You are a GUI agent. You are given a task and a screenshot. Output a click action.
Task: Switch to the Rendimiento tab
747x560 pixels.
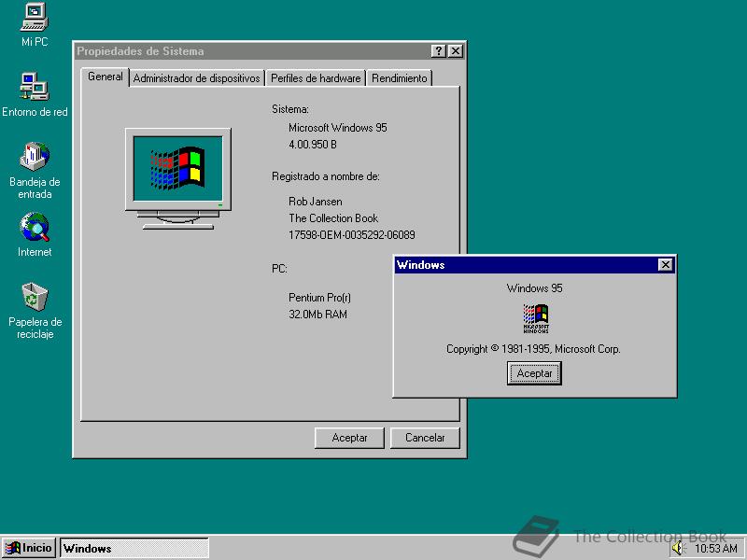click(400, 78)
